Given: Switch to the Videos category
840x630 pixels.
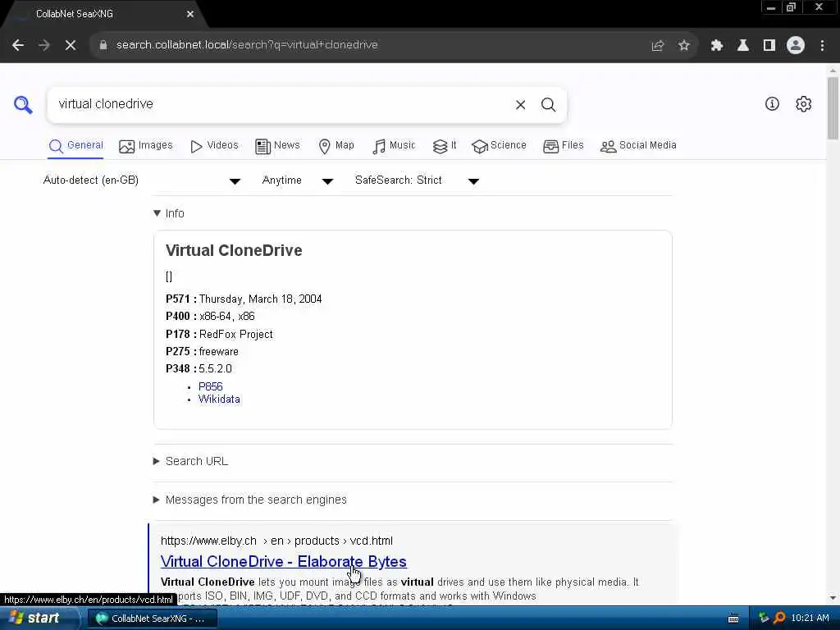Looking at the screenshot, I should tap(214, 146).
